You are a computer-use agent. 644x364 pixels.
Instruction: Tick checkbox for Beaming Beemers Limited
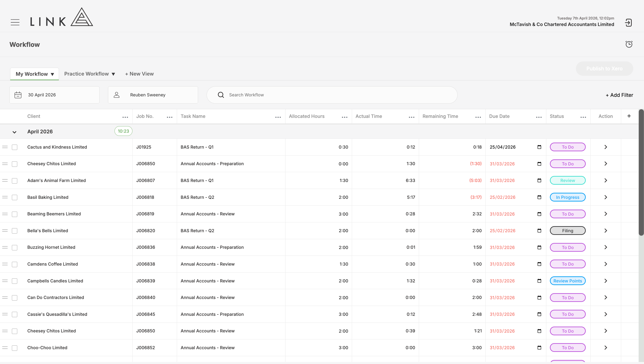(15, 214)
